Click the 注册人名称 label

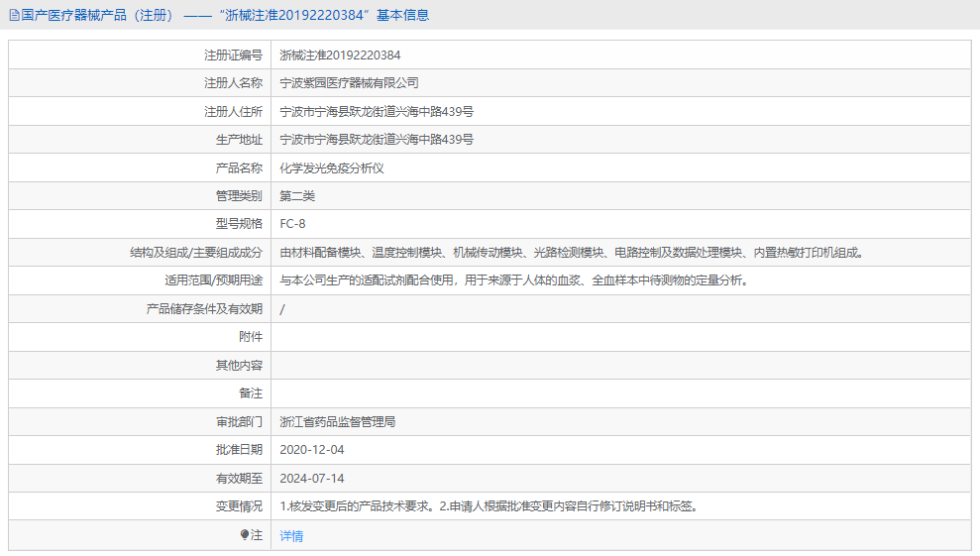pyautogui.click(x=233, y=83)
